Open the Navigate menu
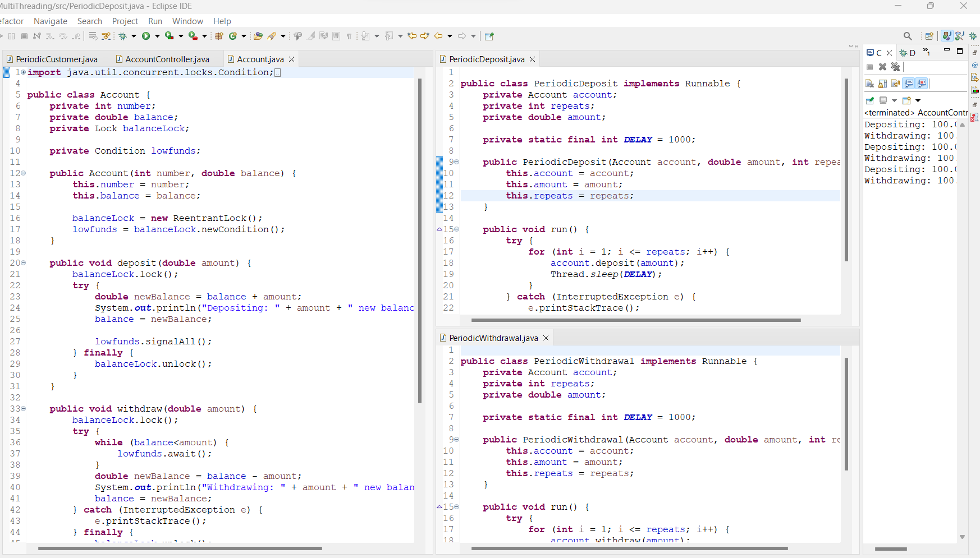The height and width of the screenshot is (558, 980). (51, 21)
